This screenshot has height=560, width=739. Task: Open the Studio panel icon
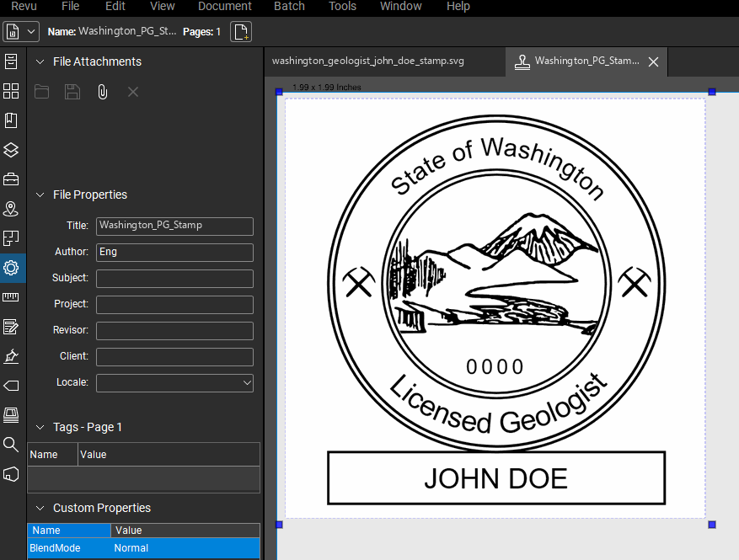[x=11, y=415]
